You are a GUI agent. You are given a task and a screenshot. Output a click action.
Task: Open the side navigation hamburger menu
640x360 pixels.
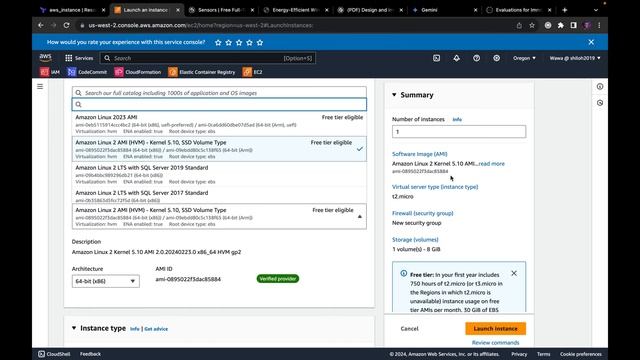[x=40, y=87]
